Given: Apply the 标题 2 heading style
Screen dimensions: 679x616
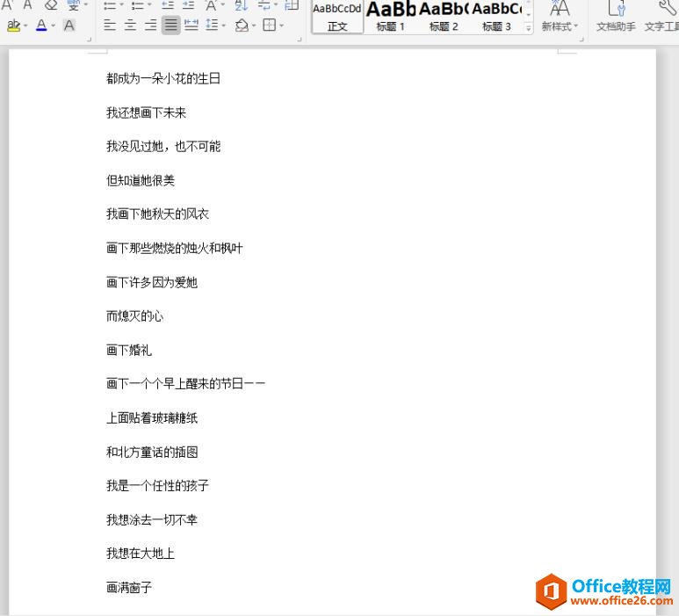Looking at the screenshot, I should point(444,17).
